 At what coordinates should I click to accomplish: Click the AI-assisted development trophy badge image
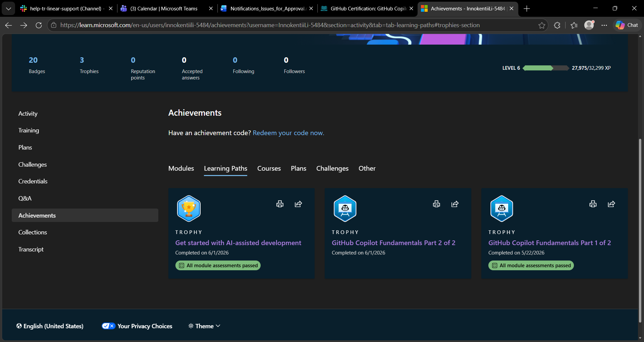tap(189, 209)
